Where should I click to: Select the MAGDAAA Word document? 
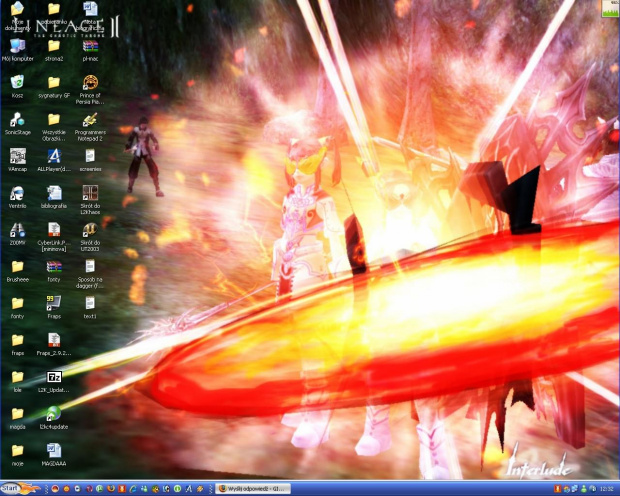click(54, 450)
